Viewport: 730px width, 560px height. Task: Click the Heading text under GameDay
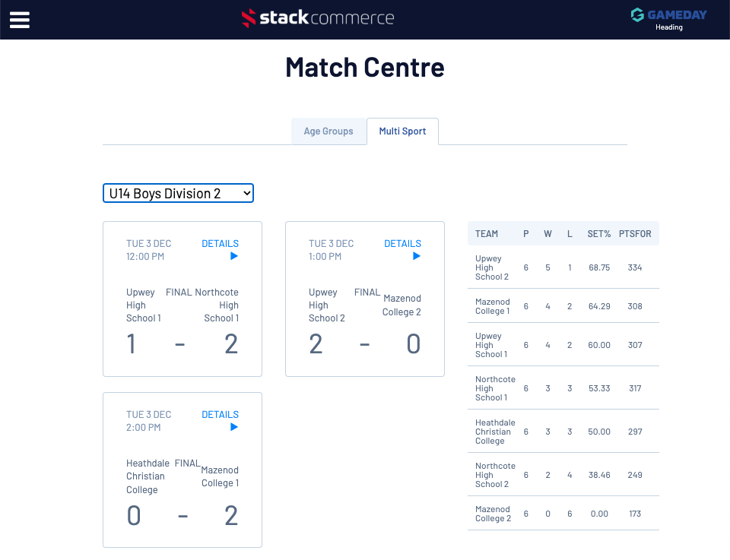tap(669, 27)
